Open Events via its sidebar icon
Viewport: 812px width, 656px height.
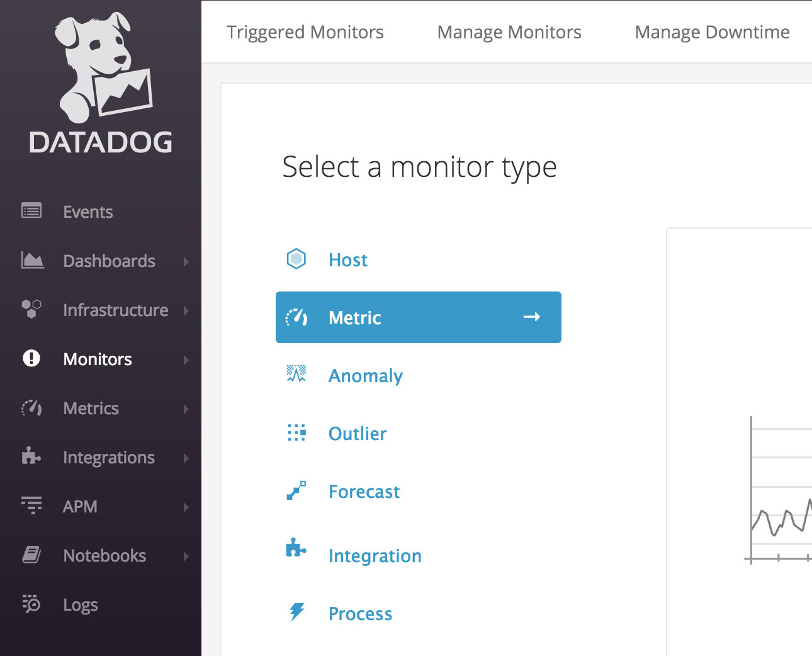tap(31, 211)
